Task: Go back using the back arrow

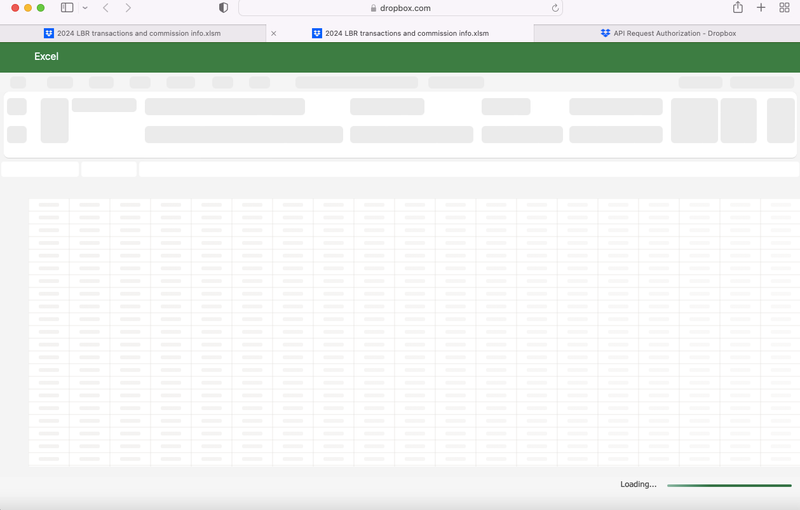Action: [106, 8]
